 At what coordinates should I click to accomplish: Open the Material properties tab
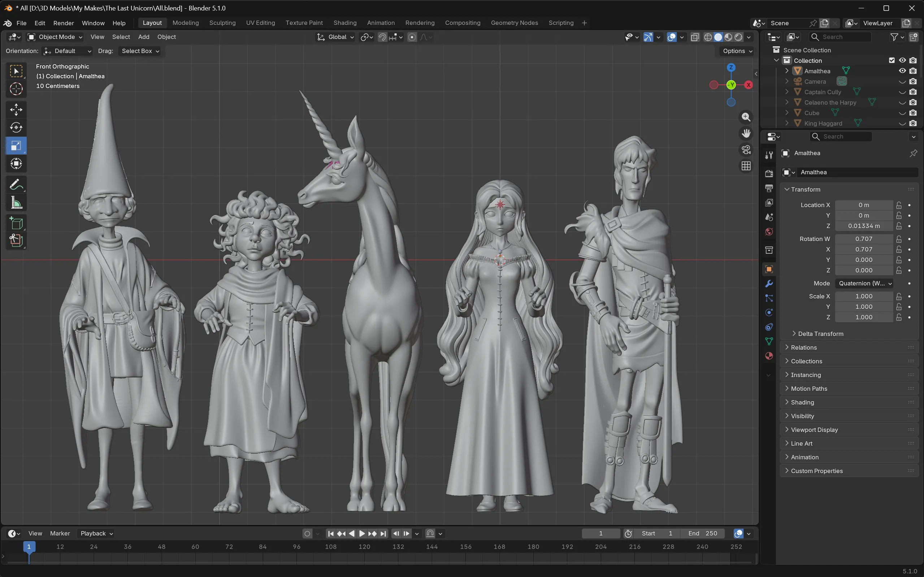coord(769,356)
